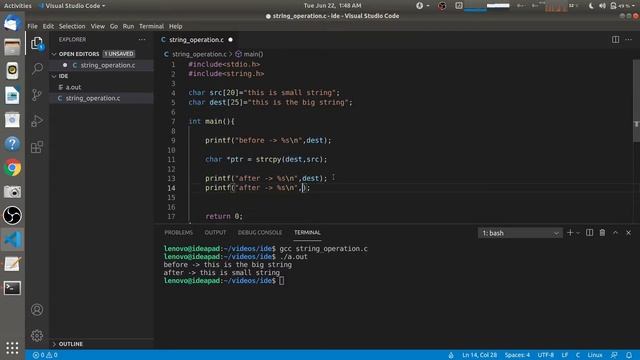640x360 pixels.
Task: Split the terminal panel
Action: click(589, 233)
